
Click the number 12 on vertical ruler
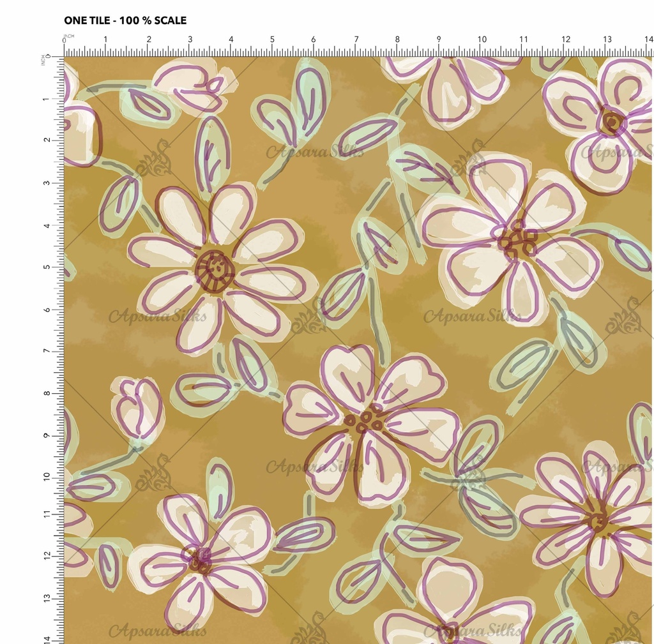45,558
